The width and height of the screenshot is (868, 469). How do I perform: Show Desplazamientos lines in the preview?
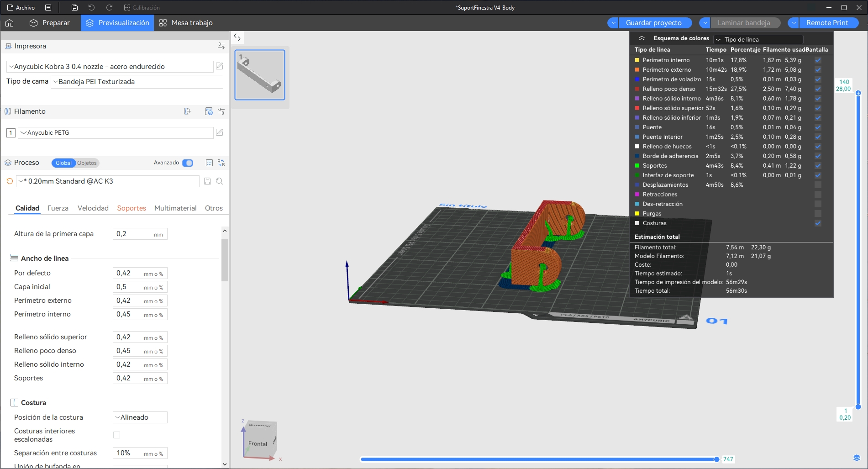pyautogui.click(x=818, y=185)
